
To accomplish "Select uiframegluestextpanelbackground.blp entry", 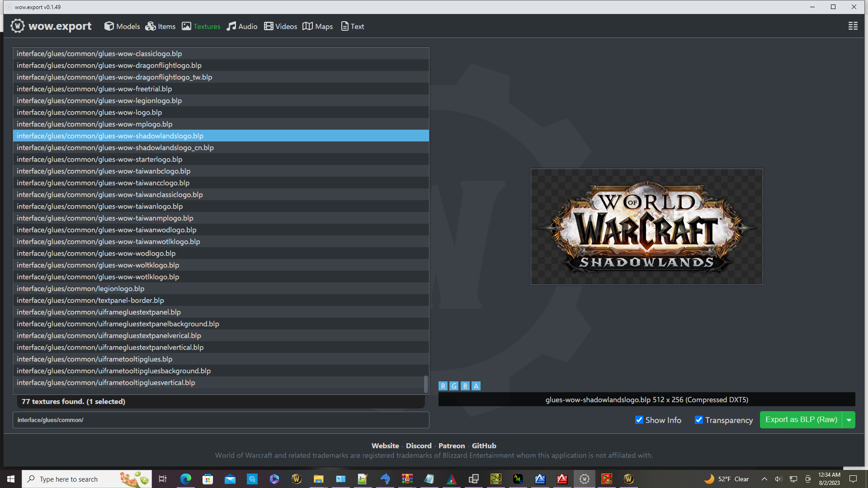I will click(221, 324).
